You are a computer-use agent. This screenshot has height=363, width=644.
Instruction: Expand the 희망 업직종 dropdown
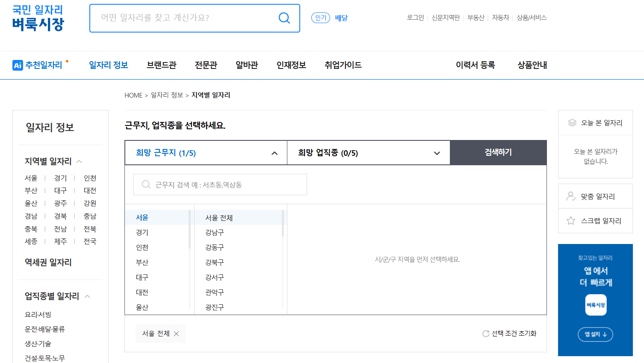[x=437, y=152]
